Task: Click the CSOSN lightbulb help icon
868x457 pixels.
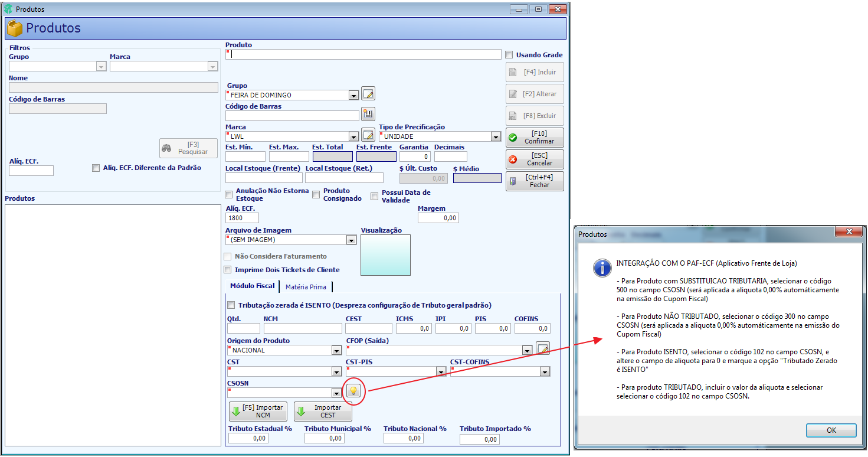Action: click(353, 390)
